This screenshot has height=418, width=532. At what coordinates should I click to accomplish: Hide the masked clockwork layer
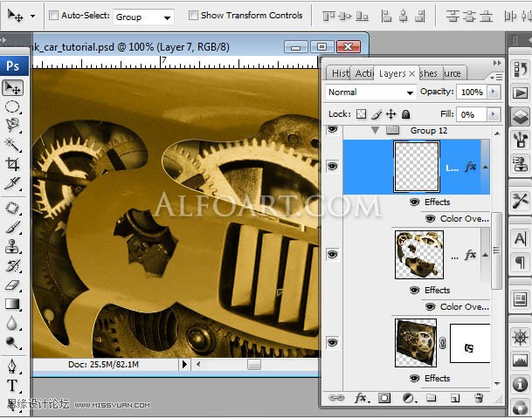coord(332,342)
